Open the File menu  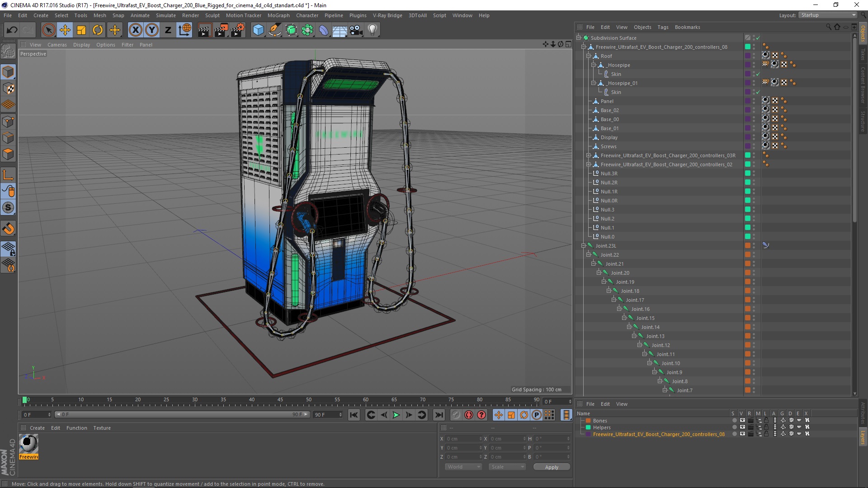8,15
